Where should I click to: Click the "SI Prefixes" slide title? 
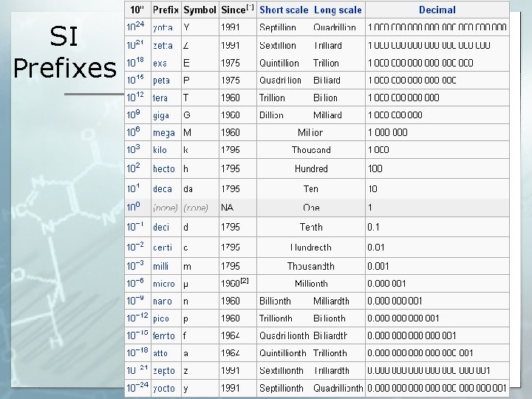[65, 52]
